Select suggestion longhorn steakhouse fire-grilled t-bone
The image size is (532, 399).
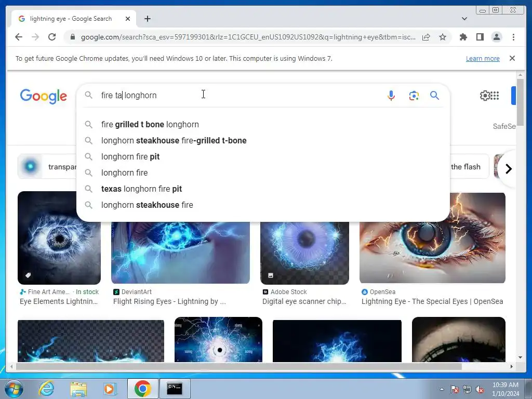[263, 140]
